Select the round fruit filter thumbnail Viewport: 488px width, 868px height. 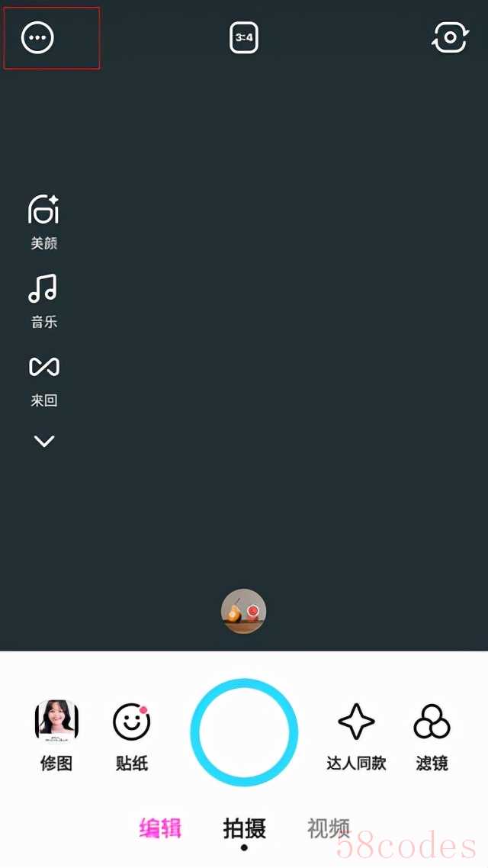pyautogui.click(x=244, y=611)
